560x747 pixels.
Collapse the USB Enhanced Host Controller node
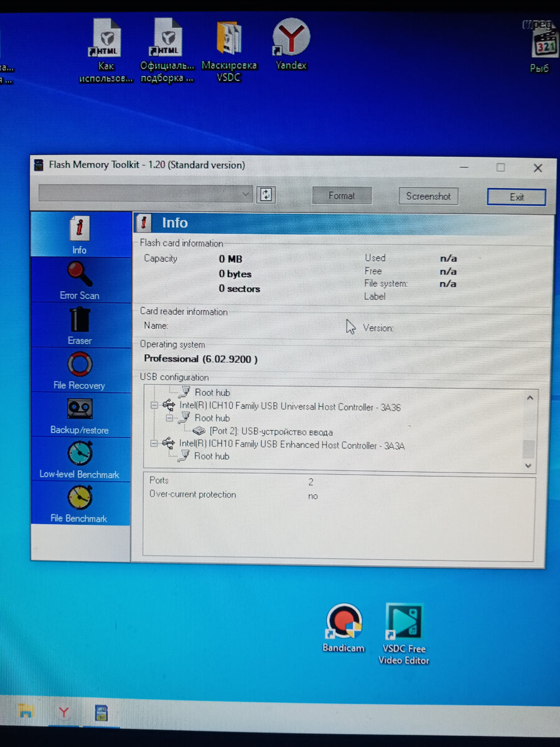pos(155,444)
